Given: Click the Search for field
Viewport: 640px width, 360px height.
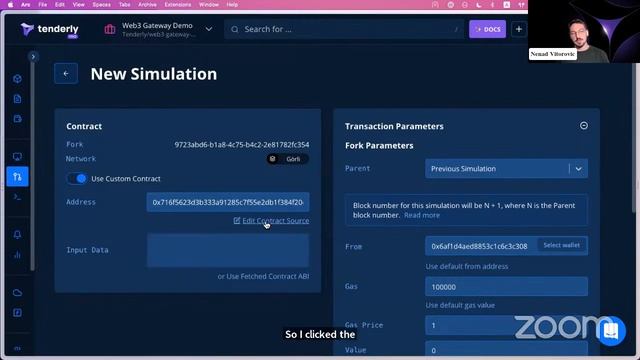Looking at the screenshot, I should 344,29.
